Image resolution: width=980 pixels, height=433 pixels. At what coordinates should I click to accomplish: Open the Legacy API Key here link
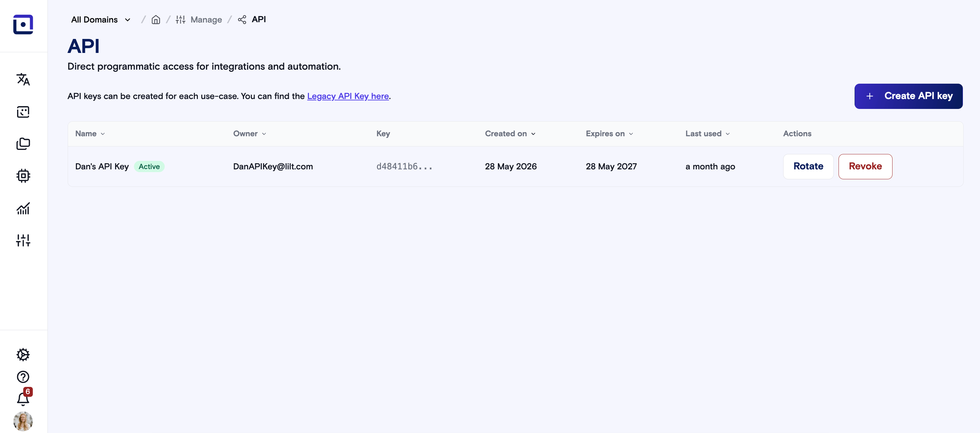click(x=348, y=96)
